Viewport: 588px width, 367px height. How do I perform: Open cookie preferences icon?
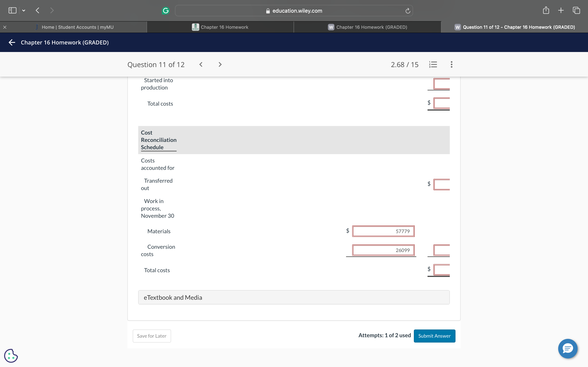click(x=11, y=356)
